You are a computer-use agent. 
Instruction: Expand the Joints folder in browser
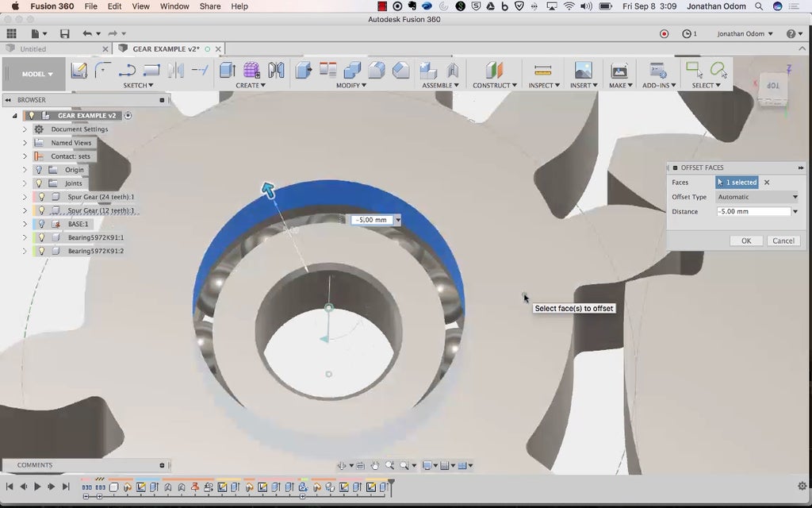click(25, 183)
